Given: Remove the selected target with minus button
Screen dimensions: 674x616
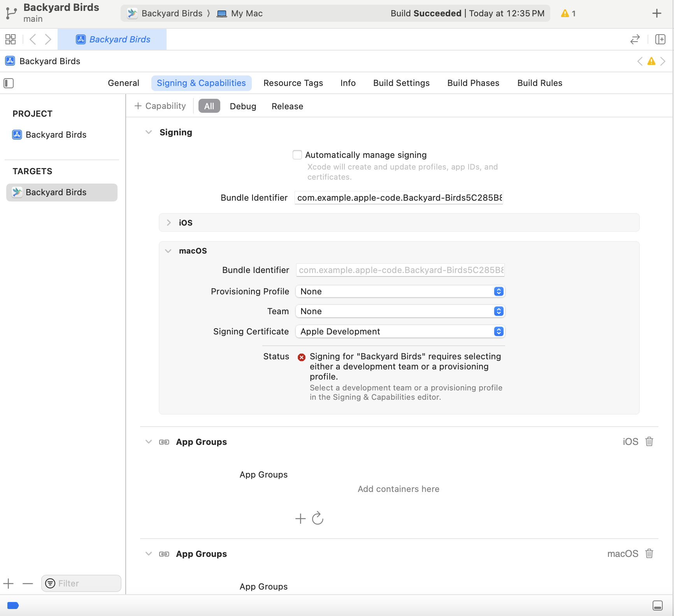Looking at the screenshot, I should 28,583.
